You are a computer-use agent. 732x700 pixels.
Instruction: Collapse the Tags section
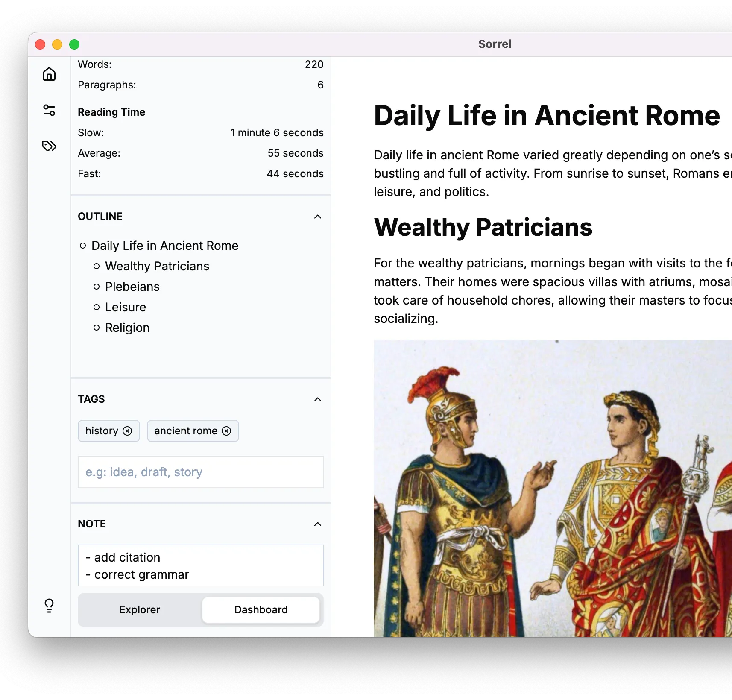[x=317, y=399]
